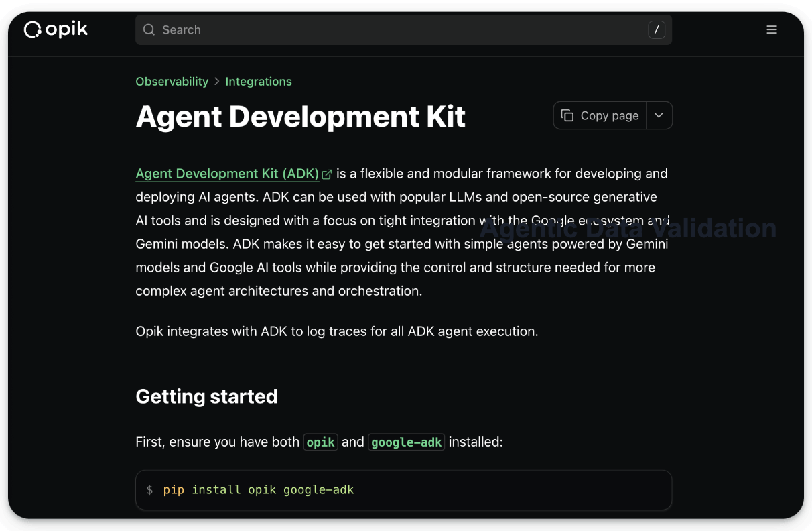Open the Agent Development Kit (ADK) link
812x531 pixels.
tap(227, 174)
